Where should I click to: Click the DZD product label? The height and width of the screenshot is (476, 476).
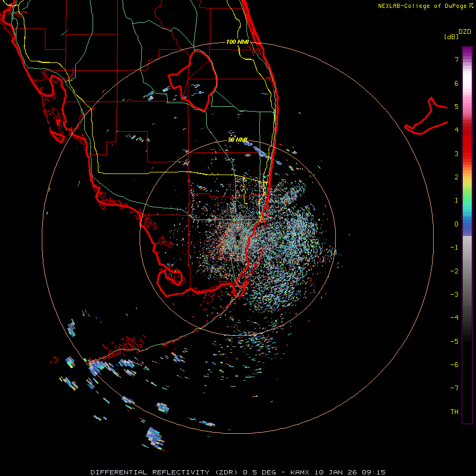pyautogui.click(x=465, y=32)
